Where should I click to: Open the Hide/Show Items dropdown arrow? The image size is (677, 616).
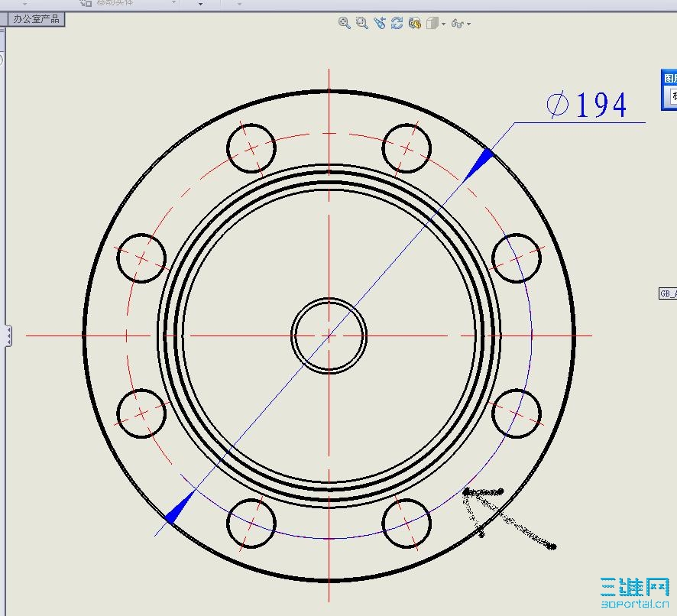point(469,24)
